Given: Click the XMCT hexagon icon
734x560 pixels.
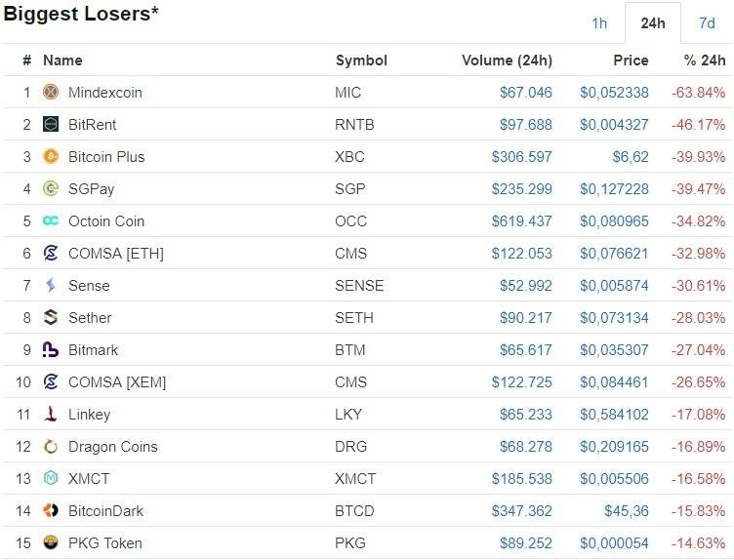Looking at the screenshot, I should (51, 479).
